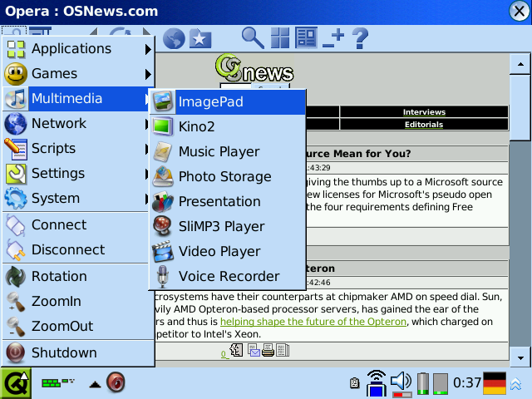Click the taskbar up-arrow expander
Viewport: 532px width, 399px height.
tap(95, 384)
